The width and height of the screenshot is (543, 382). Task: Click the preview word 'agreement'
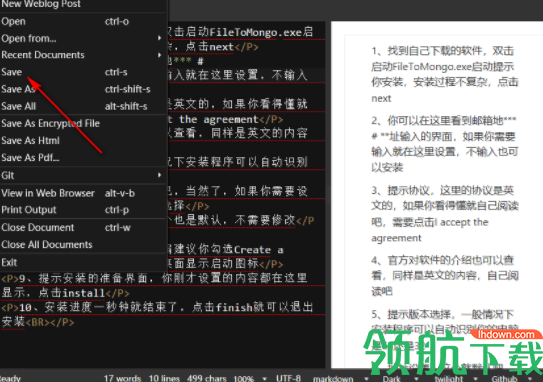[396, 238]
